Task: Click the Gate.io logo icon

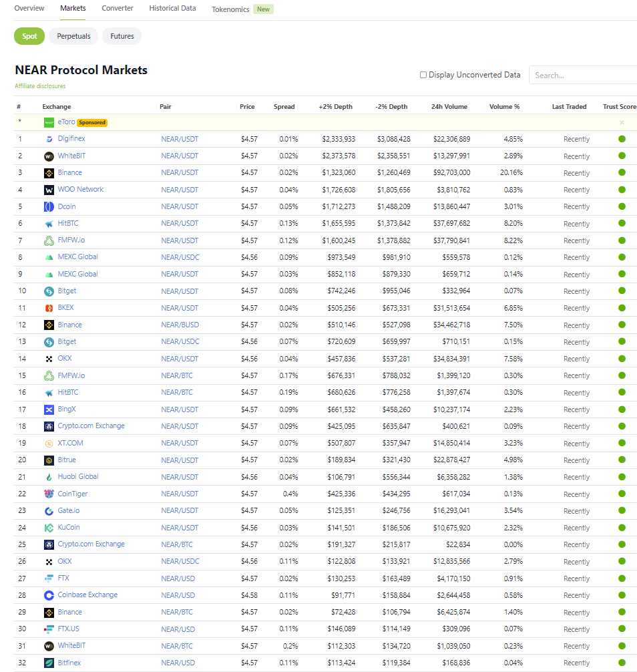Action: pos(49,511)
